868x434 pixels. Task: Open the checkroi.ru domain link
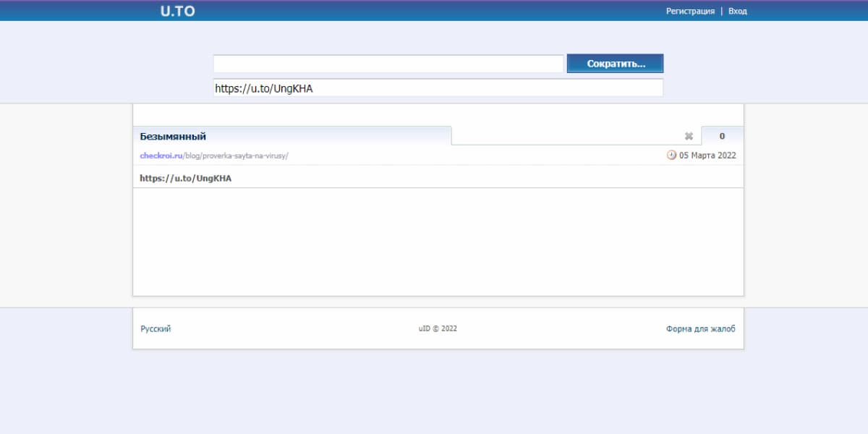click(161, 156)
